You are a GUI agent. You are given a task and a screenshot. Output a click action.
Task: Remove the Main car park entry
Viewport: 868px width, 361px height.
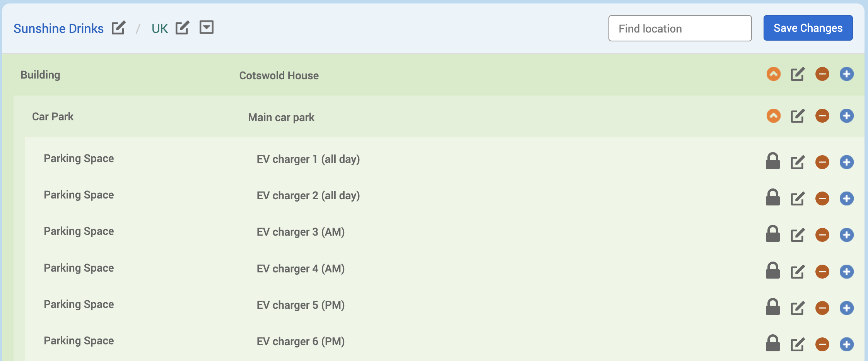822,116
